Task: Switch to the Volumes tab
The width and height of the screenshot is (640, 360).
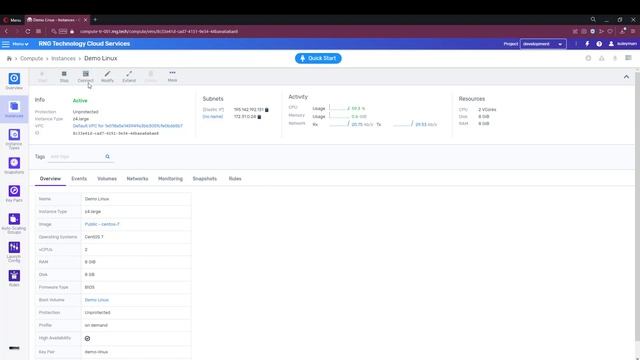Action: [107, 179]
